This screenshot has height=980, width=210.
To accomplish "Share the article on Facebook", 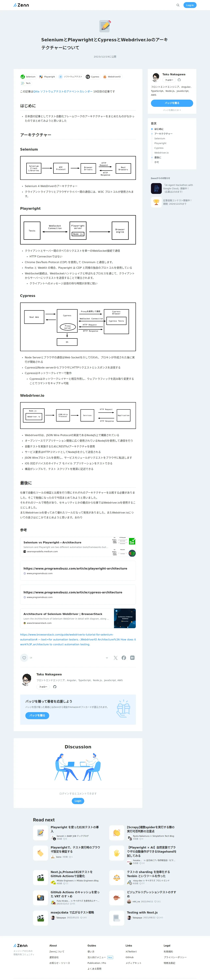I will pos(124,658).
